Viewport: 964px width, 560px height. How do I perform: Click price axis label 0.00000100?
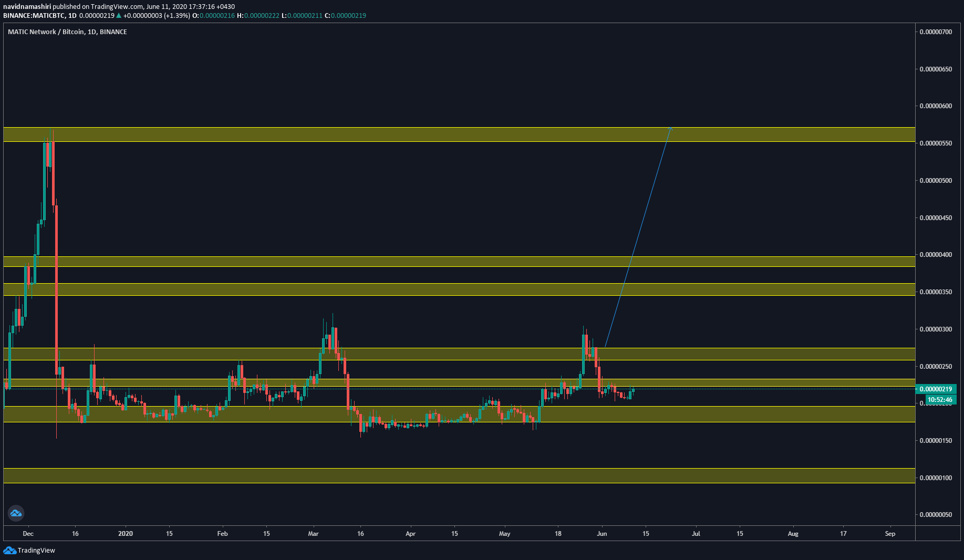click(x=936, y=478)
